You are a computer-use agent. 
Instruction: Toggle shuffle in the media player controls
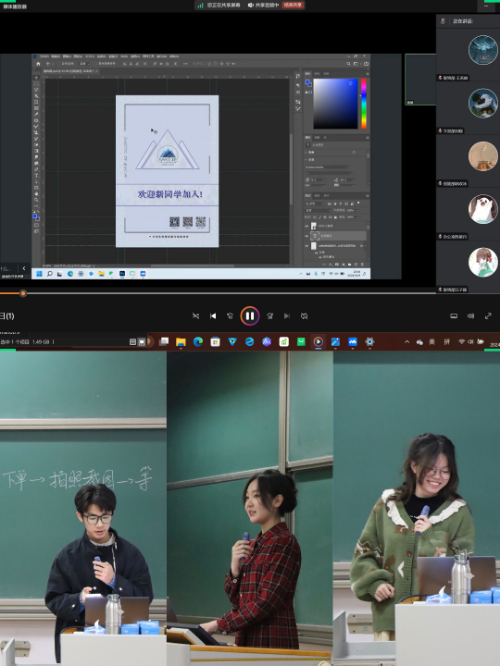pos(196,316)
